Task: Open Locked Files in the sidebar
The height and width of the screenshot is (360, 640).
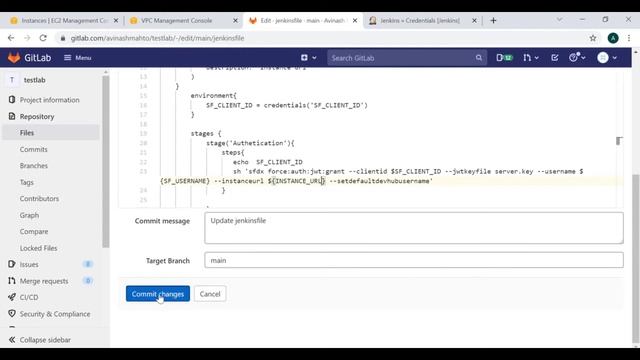Action: click(38, 248)
